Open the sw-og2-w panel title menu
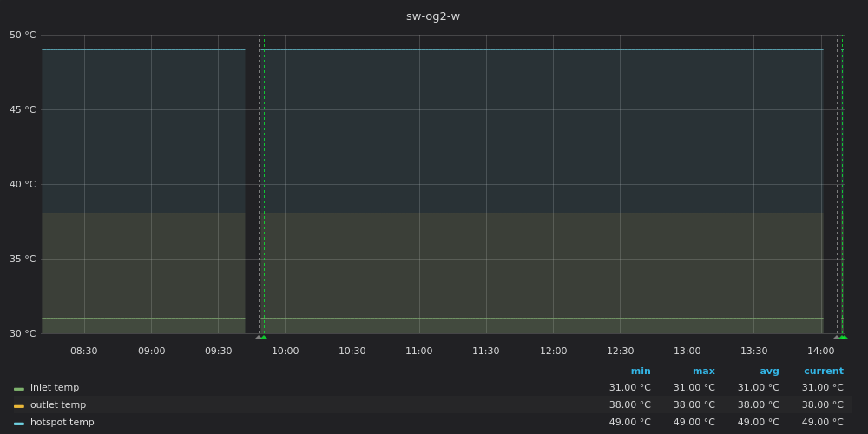Screen dimensions: 868x434 433,16
